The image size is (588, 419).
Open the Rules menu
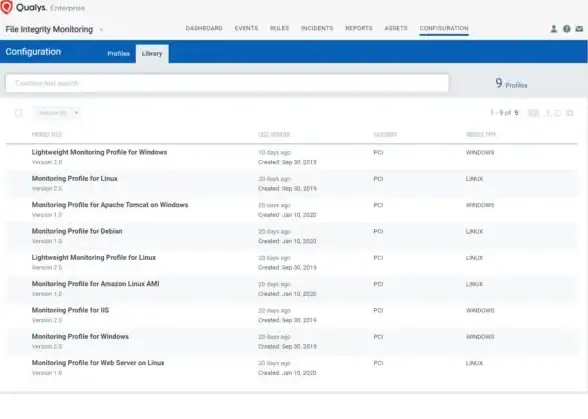[x=279, y=28]
